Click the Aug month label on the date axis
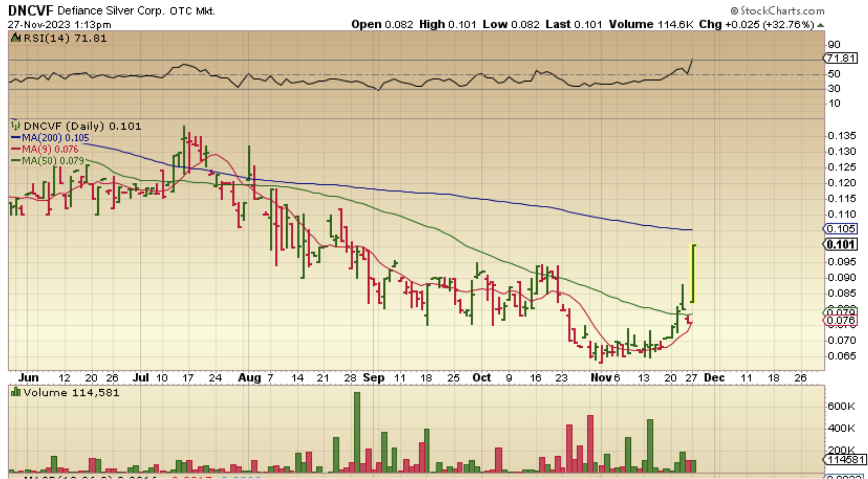Viewport: 868px width, 479px height. (249, 378)
